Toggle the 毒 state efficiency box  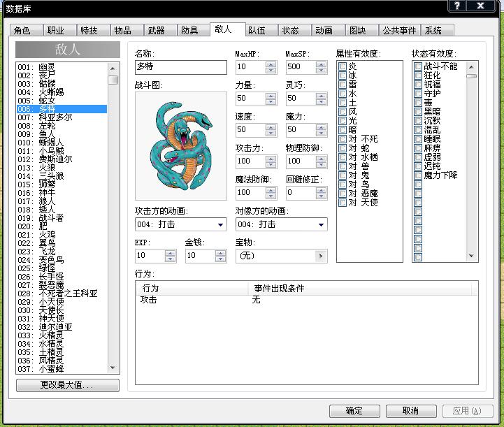418,103
